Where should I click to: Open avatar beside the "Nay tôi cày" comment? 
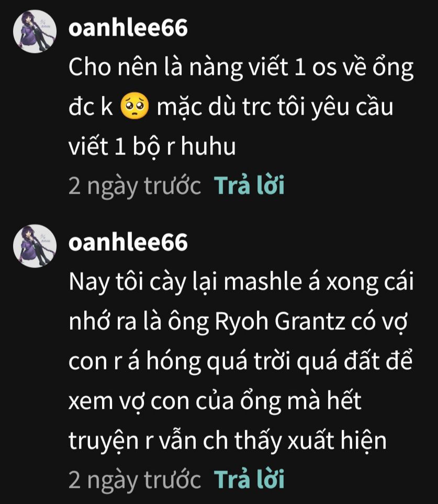point(35,246)
